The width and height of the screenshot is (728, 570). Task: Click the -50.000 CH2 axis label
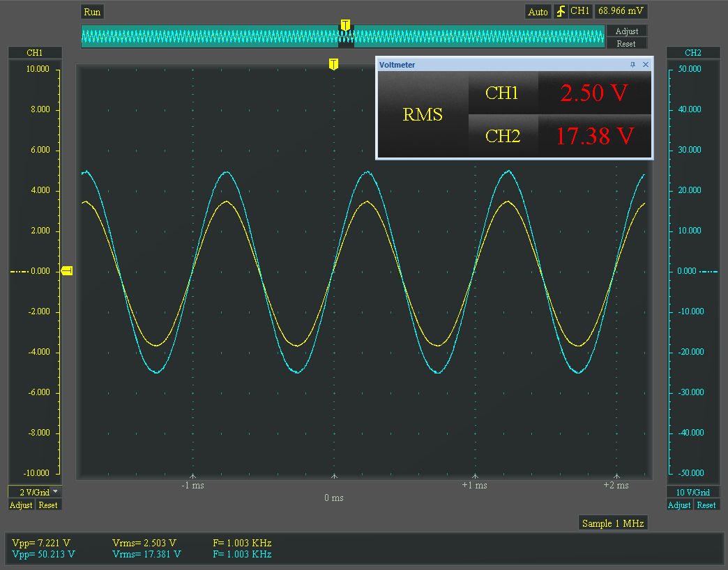[690, 473]
